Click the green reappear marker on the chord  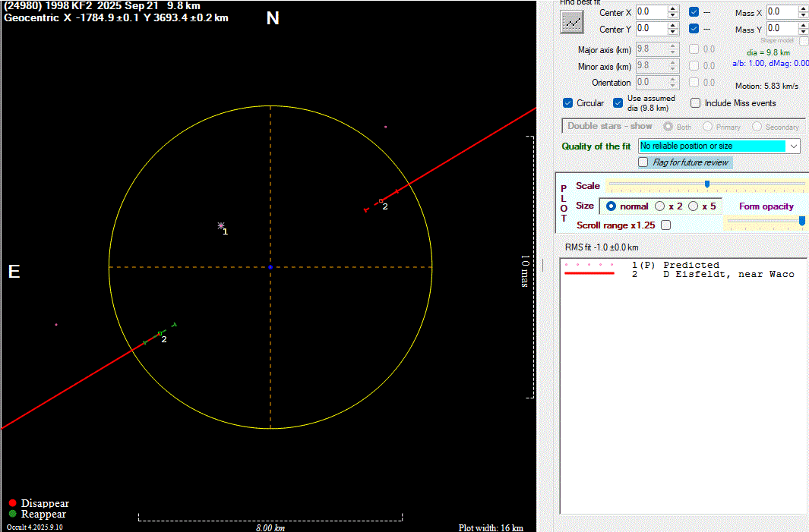(160, 333)
